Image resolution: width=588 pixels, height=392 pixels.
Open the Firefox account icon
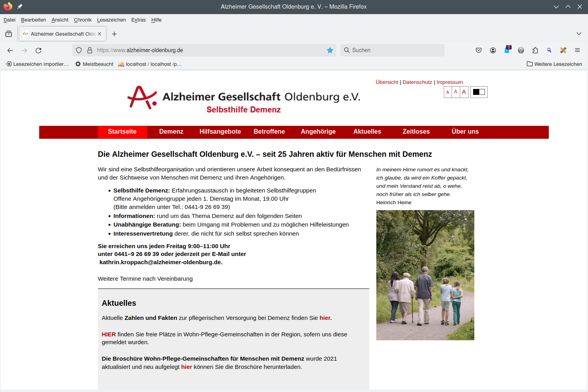point(493,50)
